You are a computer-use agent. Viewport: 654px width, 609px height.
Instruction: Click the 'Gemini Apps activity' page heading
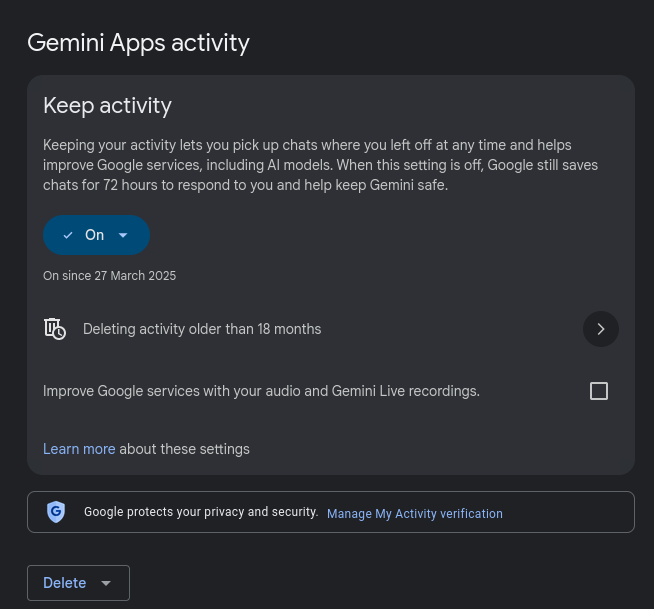point(138,42)
